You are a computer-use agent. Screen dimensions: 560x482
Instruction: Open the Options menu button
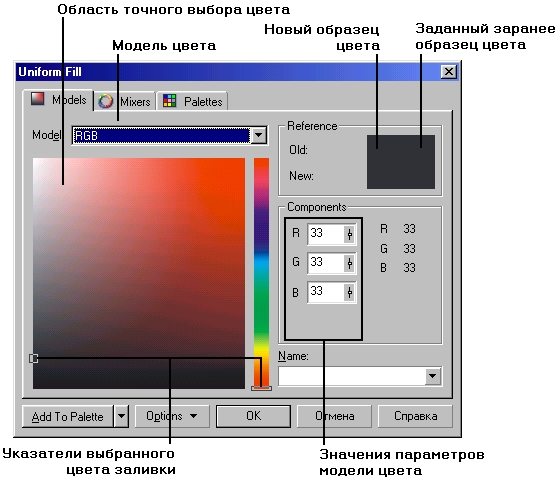pos(172,416)
